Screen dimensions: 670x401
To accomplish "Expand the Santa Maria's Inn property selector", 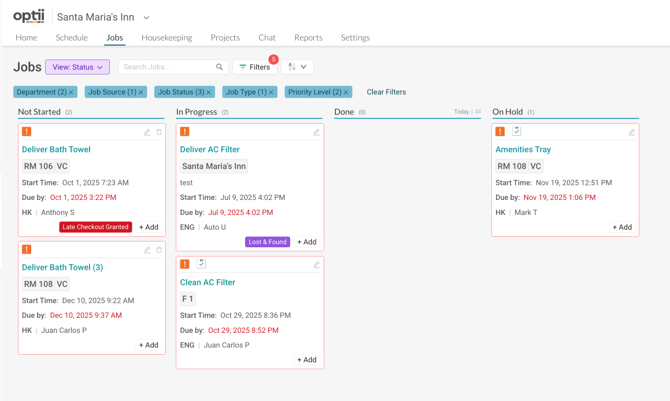I will pos(146,17).
